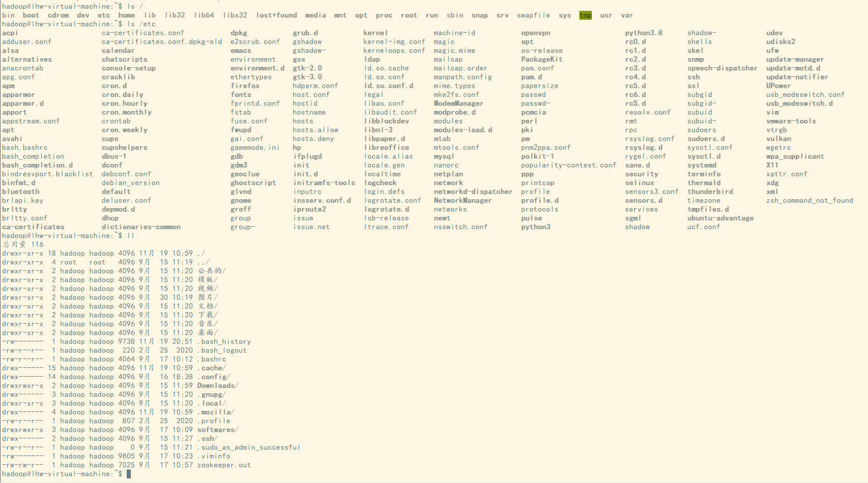Click 'popularity-contest.conf' file name

pyautogui.click(x=569, y=165)
